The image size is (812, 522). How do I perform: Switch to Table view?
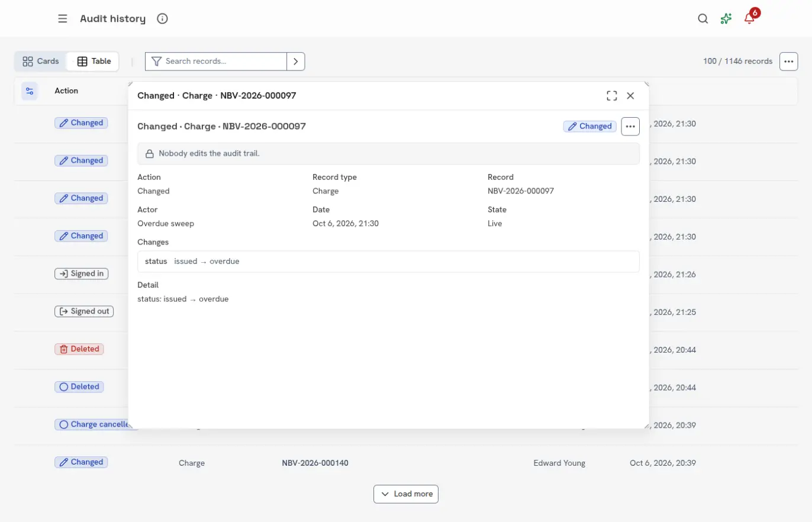click(94, 61)
